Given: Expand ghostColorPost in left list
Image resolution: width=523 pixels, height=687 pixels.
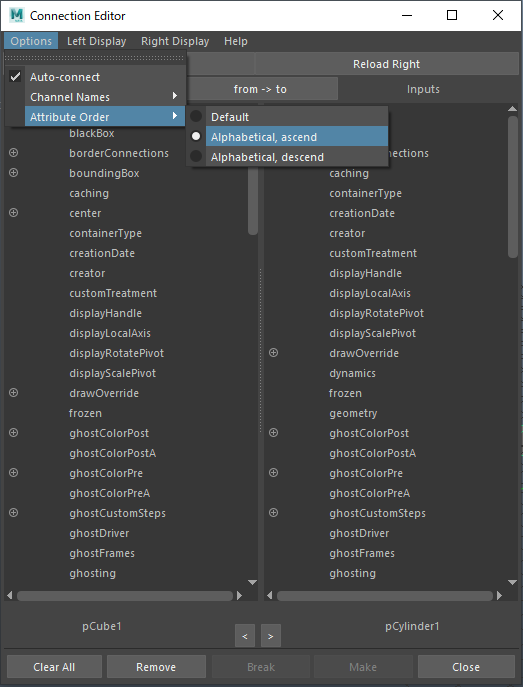Looking at the screenshot, I should (x=14, y=432).
